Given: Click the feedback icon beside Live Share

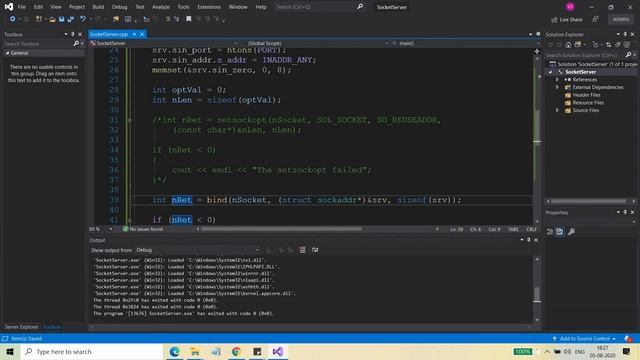Looking at the screenshot, I should click(596, 19).
